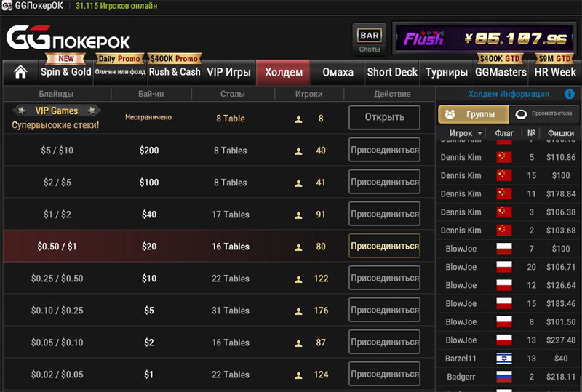Screen dimensions: 582x392
Task: Open the HR Week tab
Action: click(555, 72)
